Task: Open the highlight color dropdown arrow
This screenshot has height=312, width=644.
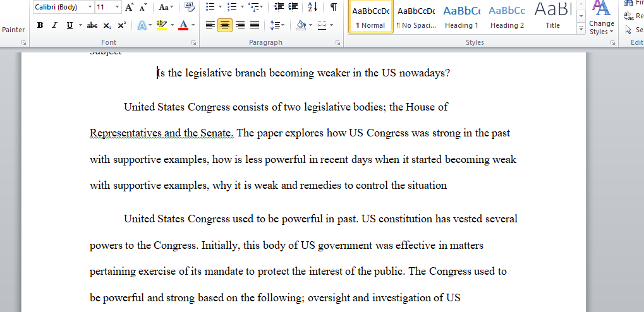Action: coord(172,25)
